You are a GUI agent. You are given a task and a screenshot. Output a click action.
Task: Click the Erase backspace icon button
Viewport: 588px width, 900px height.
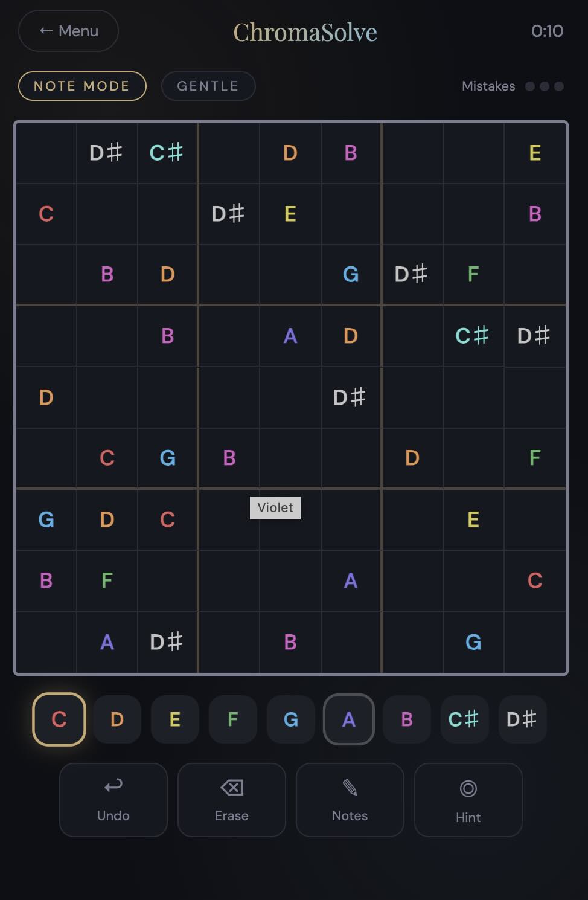(x=232, y=800)
